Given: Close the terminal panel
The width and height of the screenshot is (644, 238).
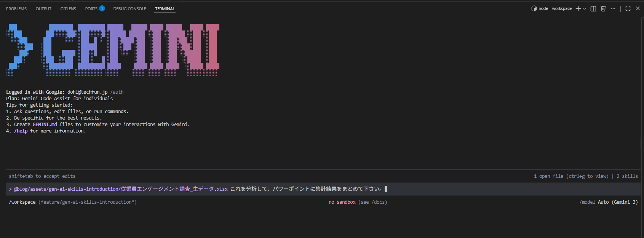Looking at the screenshot, I should [638, 8].
